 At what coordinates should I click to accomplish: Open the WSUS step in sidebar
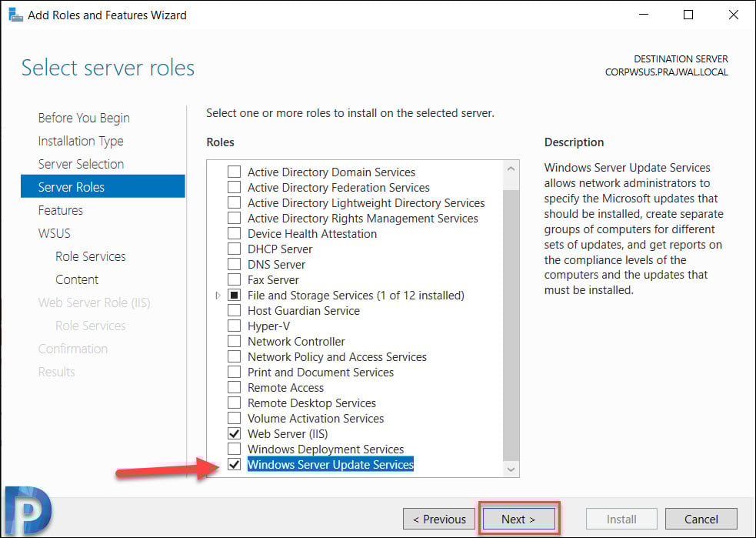[54, 233]
